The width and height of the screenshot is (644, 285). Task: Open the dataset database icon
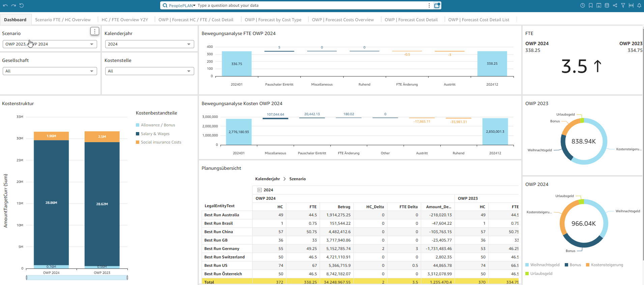tap(607, 5)
